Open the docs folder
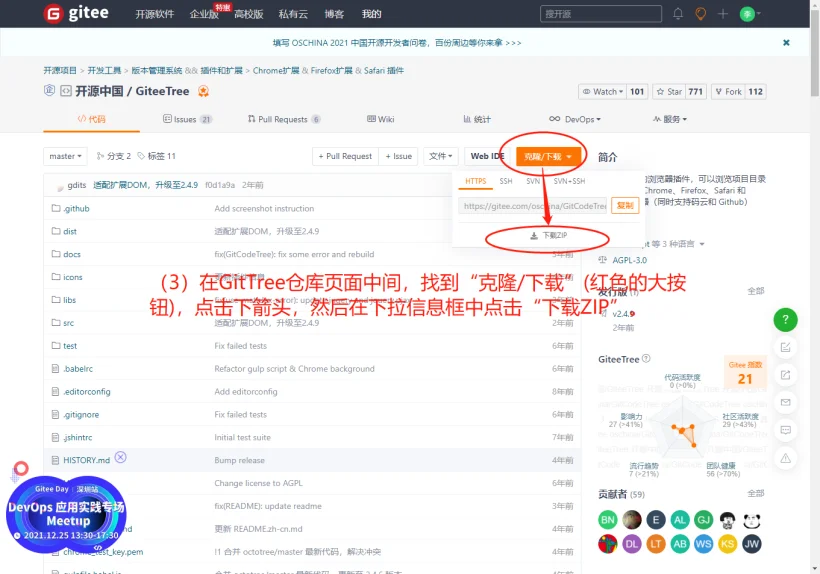Screen dimensions: 820x574 72,254
